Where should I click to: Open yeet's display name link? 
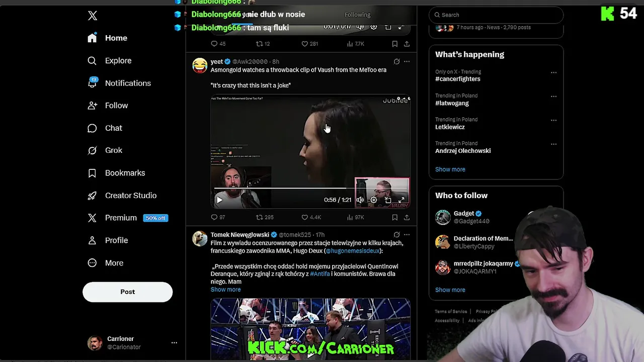point(217,61)
